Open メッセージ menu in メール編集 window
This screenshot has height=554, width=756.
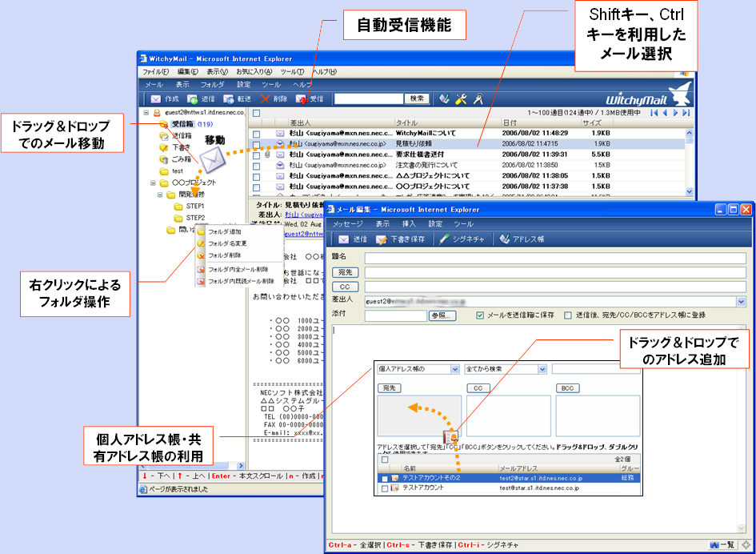click(x=348, y=224)
